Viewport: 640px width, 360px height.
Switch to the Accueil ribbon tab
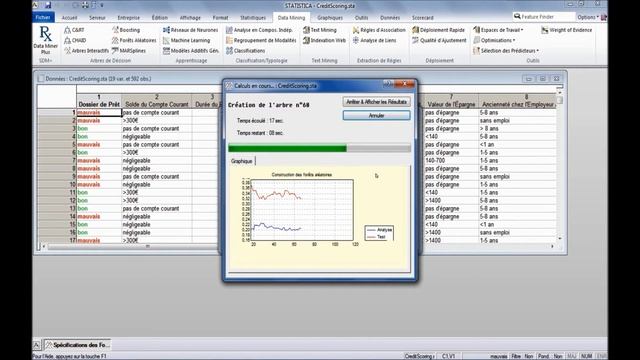tap(69, 18)
